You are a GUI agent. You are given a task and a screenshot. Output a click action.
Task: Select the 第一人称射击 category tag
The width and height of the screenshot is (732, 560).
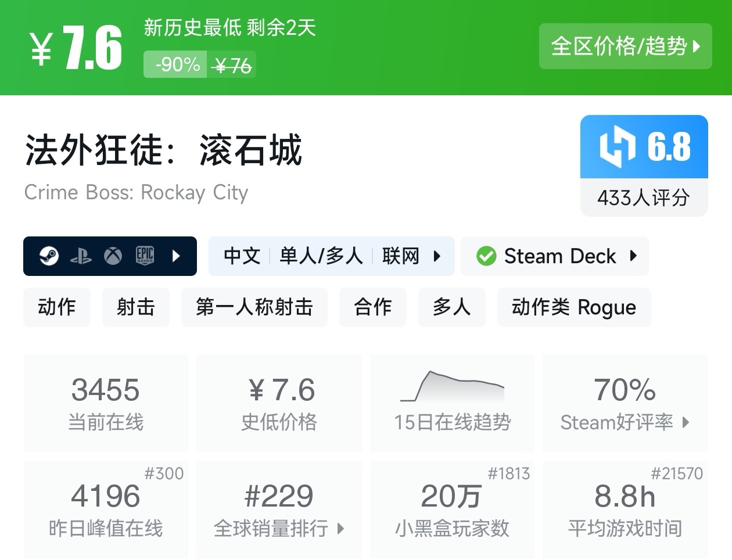point(255,307)
